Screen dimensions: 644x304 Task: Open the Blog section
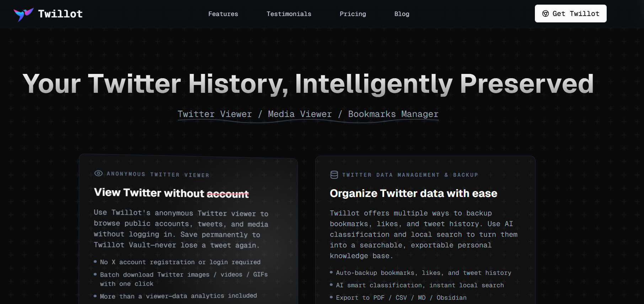tap(402, 14)
